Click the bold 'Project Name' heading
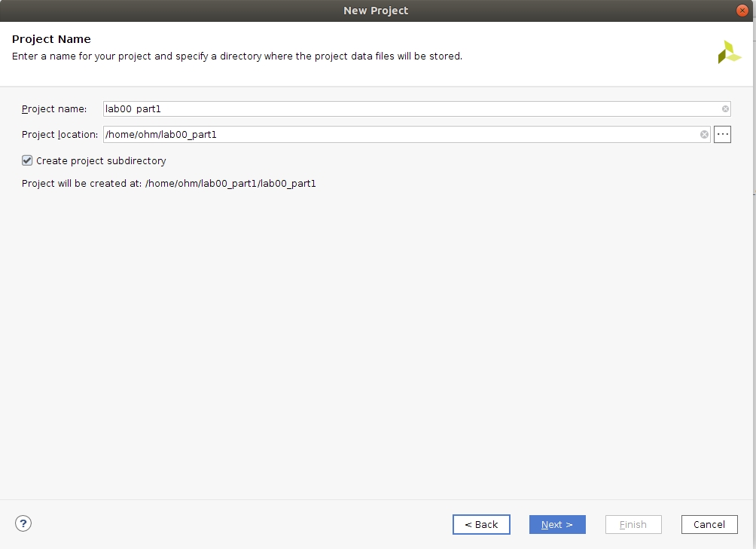Viewport: 756px width, 549px height. [51, 39]
